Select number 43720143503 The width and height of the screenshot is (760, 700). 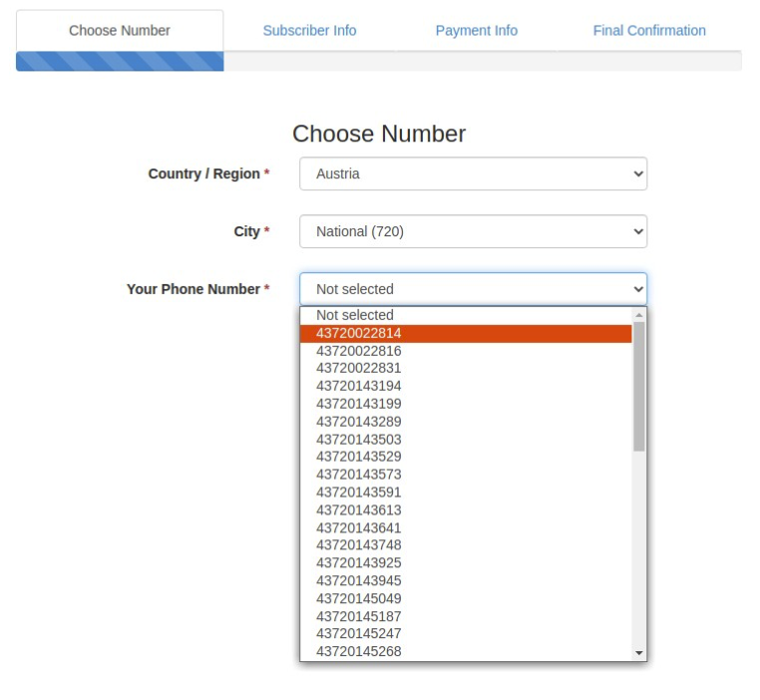coord(466,440)
